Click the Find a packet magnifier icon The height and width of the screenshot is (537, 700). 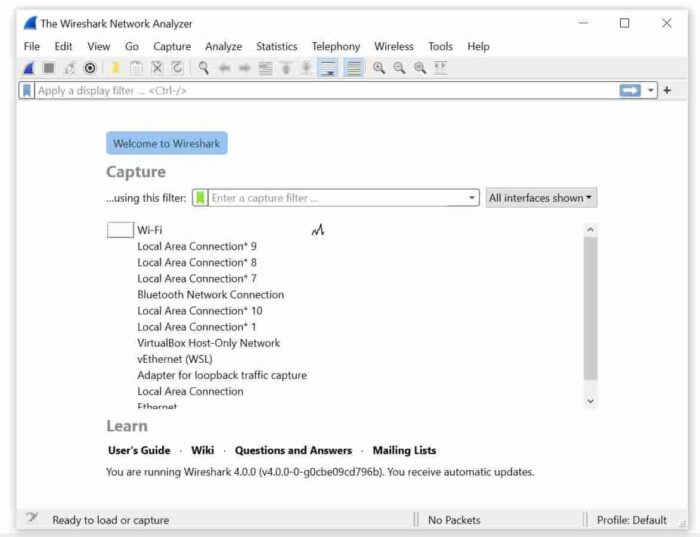(x=204, y=68)
